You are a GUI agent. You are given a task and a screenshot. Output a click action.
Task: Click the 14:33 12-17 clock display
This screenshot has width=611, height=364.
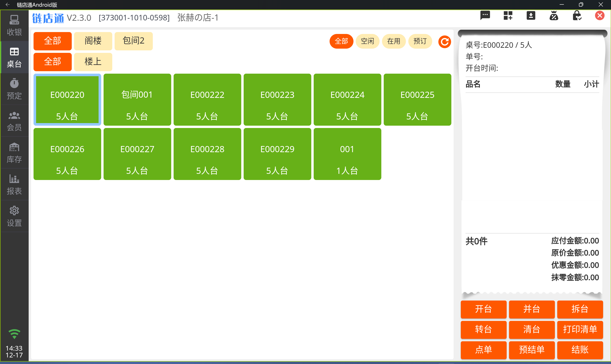(14, 352)
